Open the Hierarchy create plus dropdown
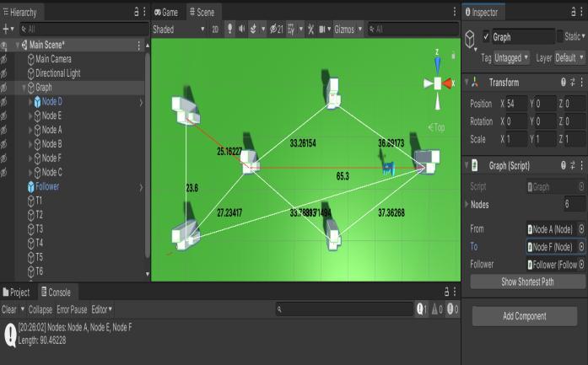 [x=8, y=29]
